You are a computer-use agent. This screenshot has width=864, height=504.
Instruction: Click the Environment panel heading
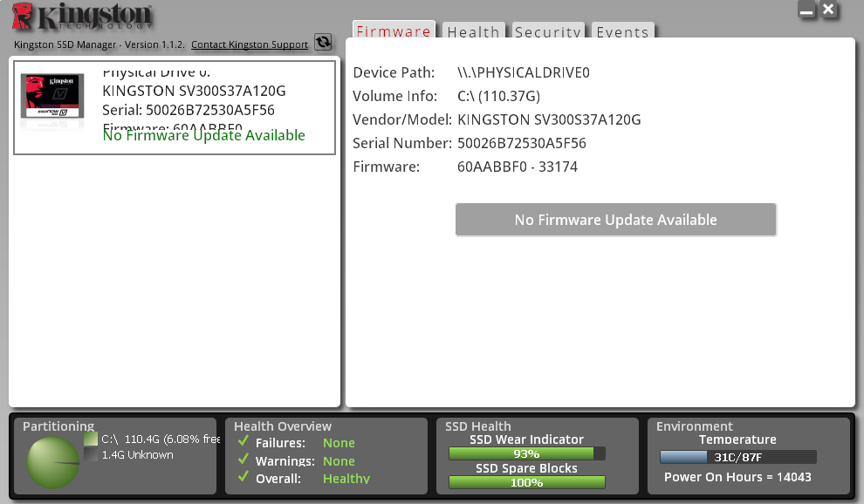[x=695, y=426]
